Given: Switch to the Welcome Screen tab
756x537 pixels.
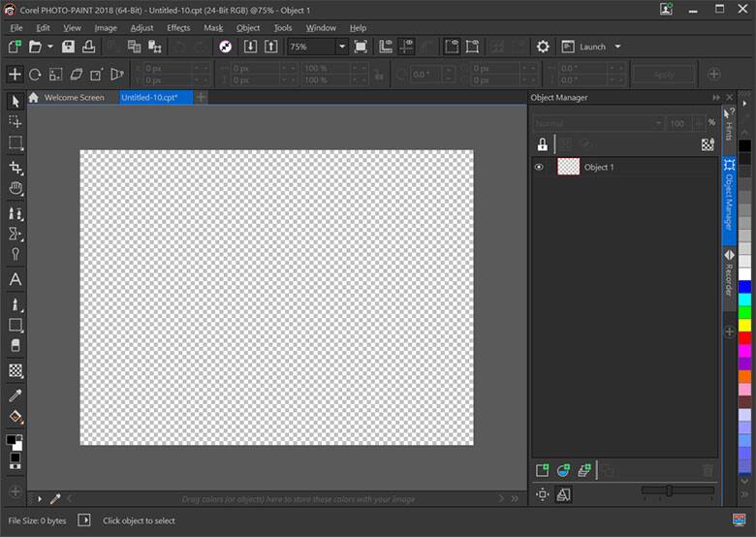Looking at the screenshot, I should pyautogui.click(x=73, y=98).
